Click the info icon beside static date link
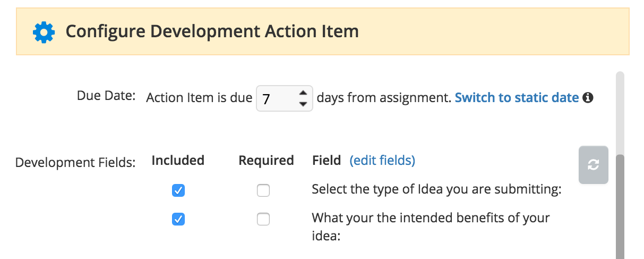 588,98
